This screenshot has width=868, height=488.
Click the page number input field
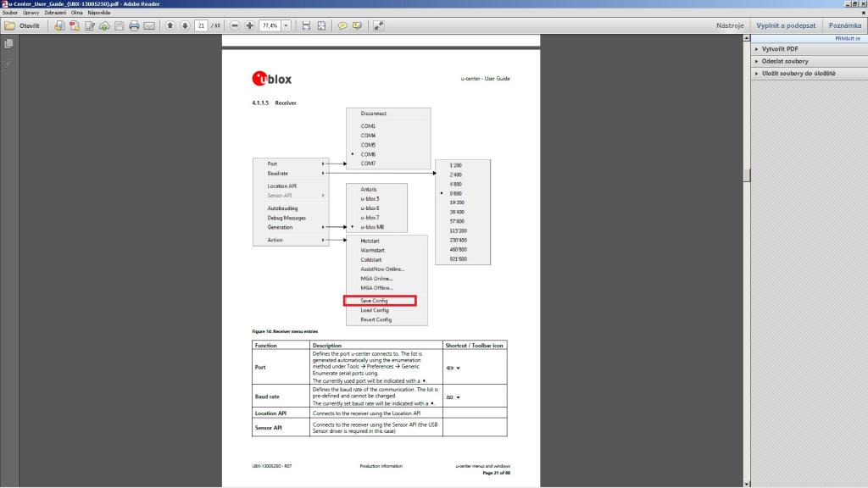pyautogui.click(x=201, y=25)
